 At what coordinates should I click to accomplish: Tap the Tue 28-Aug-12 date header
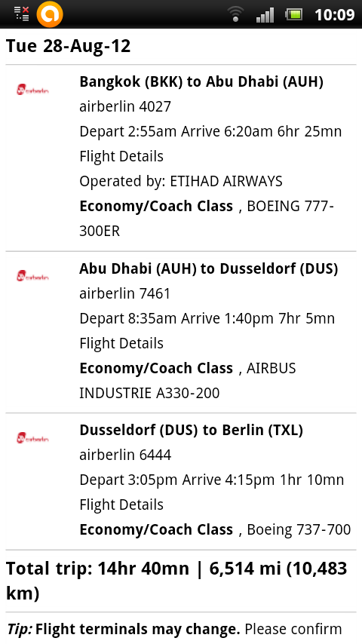68,45
